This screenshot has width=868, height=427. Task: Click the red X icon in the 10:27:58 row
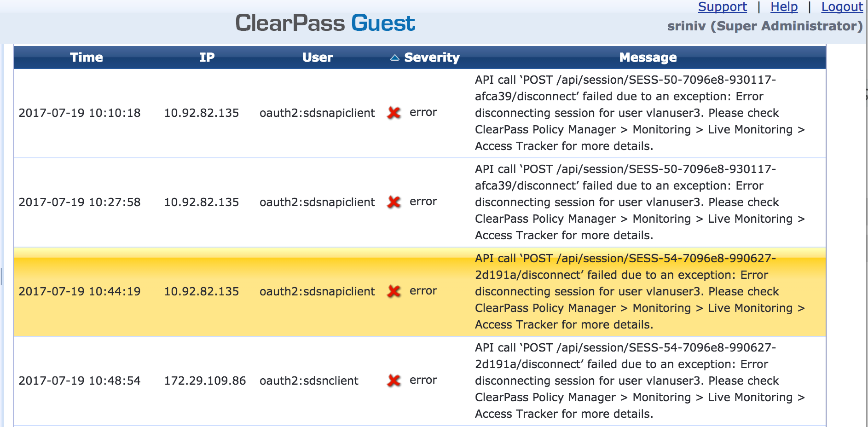pyautogui.click(x=394, y=202)
